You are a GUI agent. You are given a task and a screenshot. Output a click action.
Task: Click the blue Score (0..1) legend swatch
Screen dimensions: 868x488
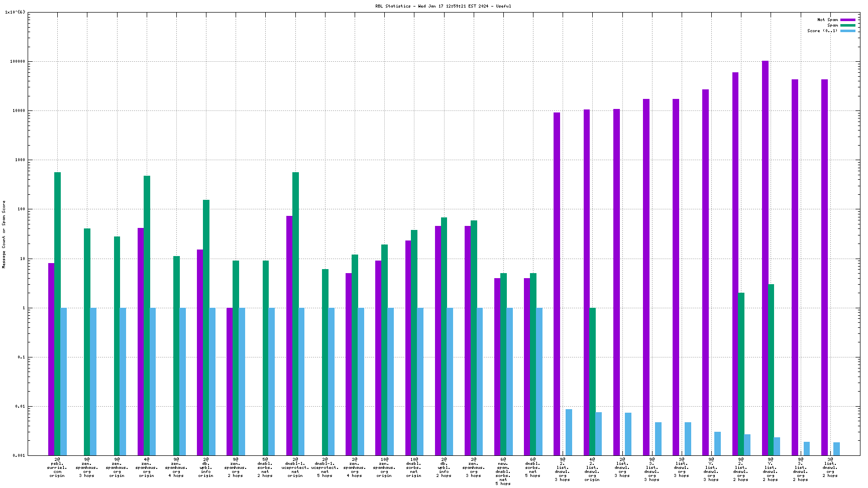pyautogui.click(x=847, y=31)
